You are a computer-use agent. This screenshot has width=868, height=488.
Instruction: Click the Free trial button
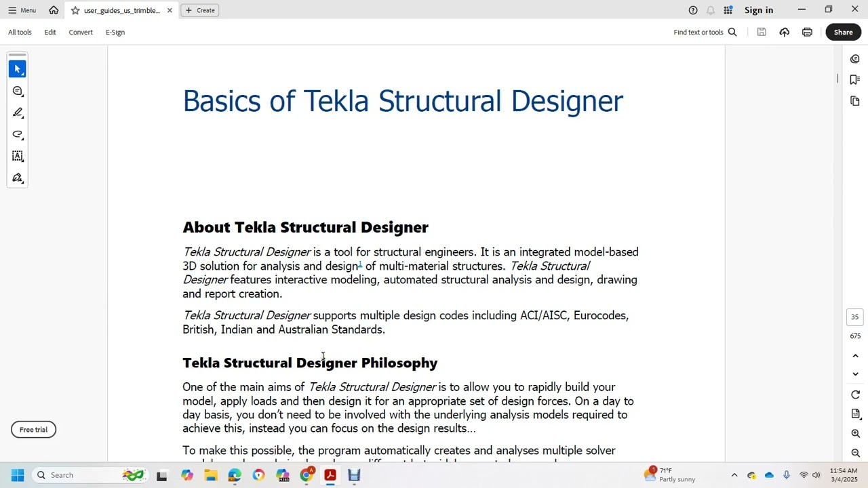(x=33, y=430)
